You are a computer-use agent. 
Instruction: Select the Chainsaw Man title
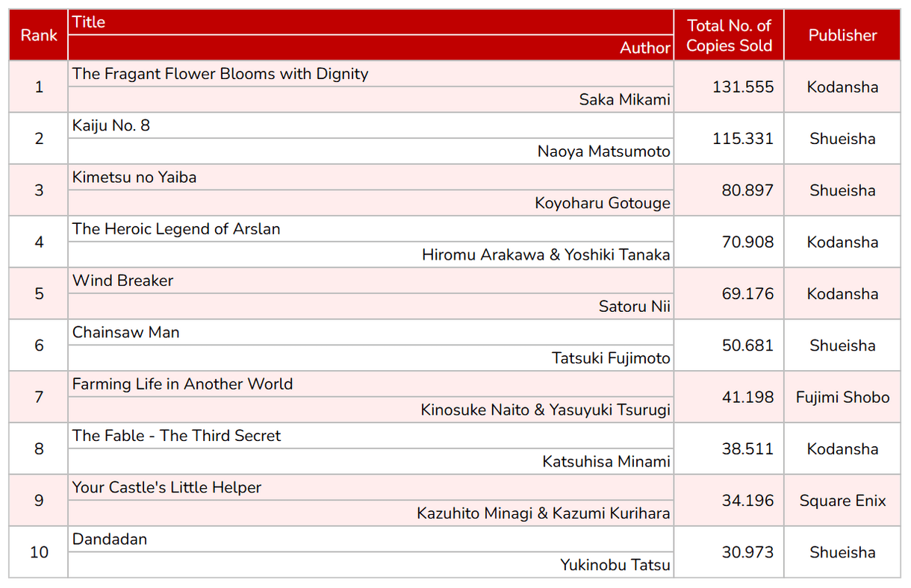coord(126,333)
